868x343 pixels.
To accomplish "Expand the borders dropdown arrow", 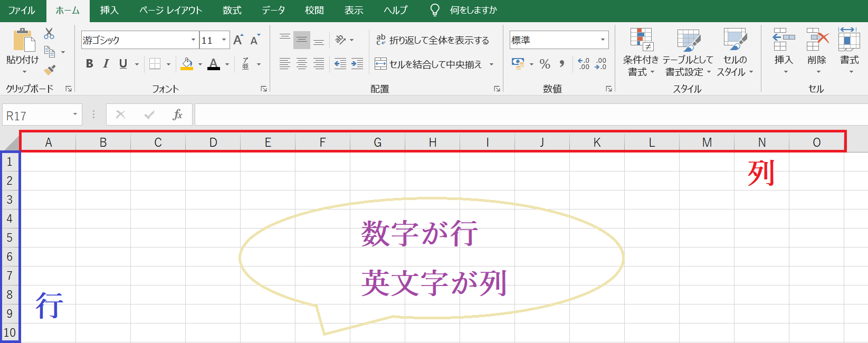I will 169,64.
